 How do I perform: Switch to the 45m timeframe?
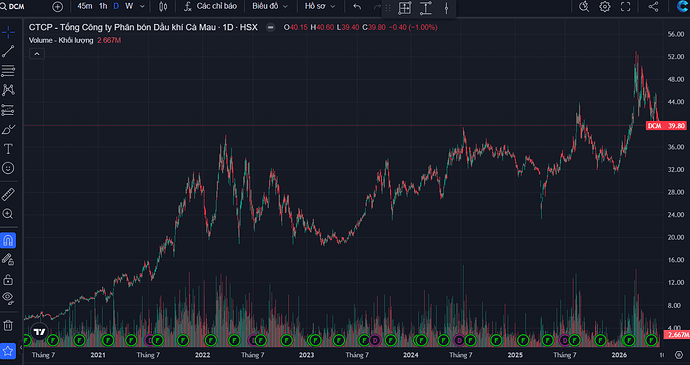pos(85,6)
